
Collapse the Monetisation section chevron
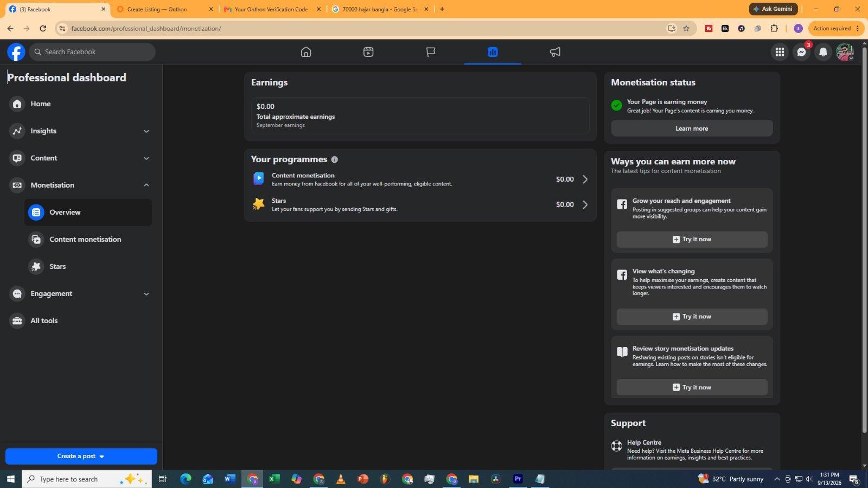click(x=146, y=185)
